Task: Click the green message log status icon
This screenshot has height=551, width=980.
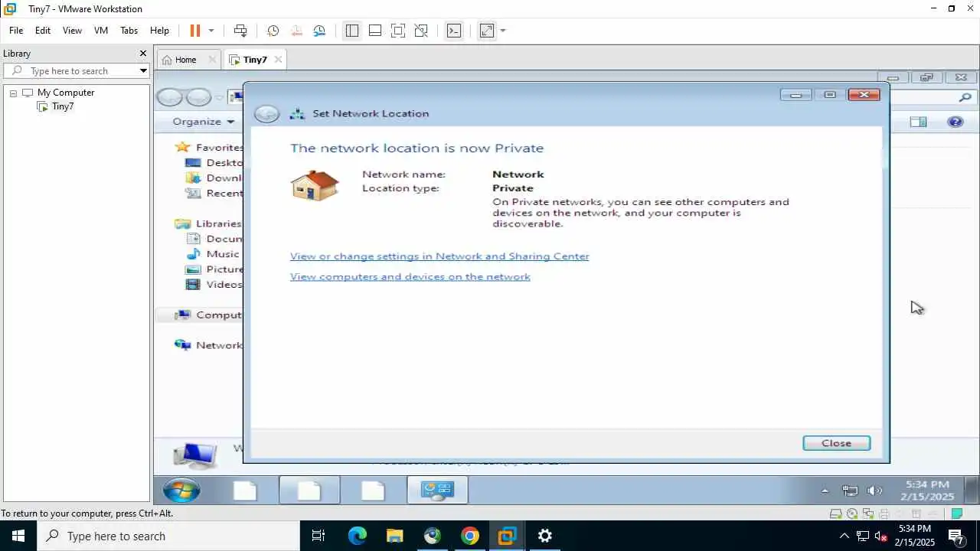Action: click(x=956, y=514)
